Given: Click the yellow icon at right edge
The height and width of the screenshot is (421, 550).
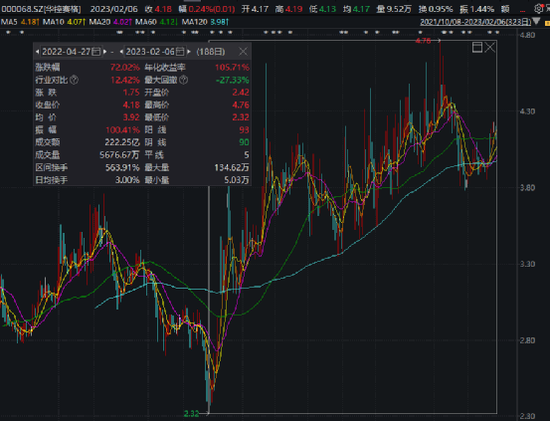Looking at the screenshot, I should pos(547,23).
